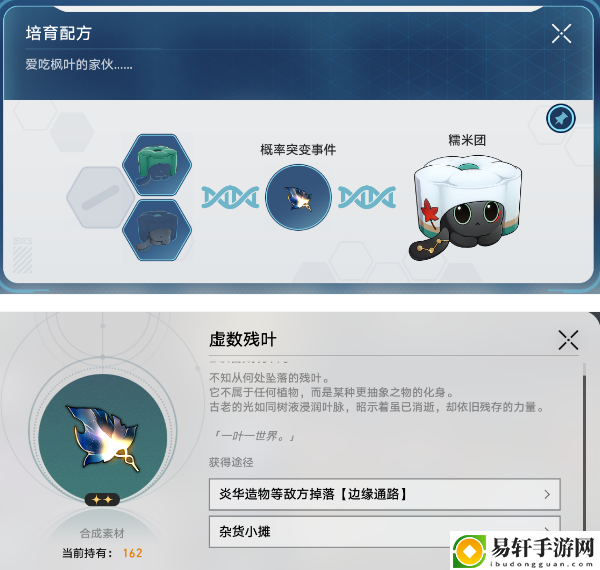Select the dark blue hat creature hexagon
The image size is (600, 570).
point(157,230)
